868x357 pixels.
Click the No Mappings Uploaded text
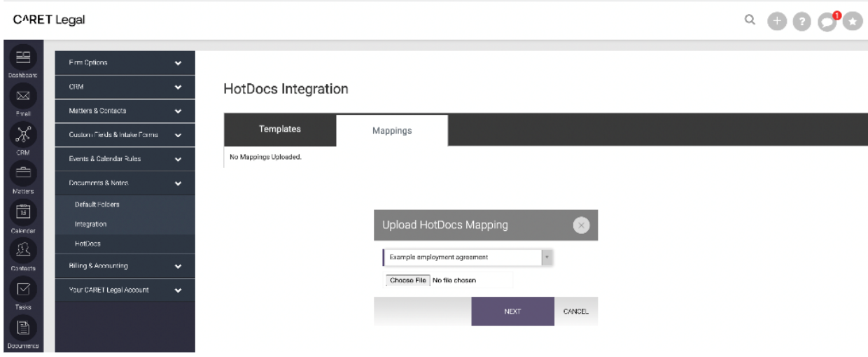pyautogui.click(x=265, y=157)
